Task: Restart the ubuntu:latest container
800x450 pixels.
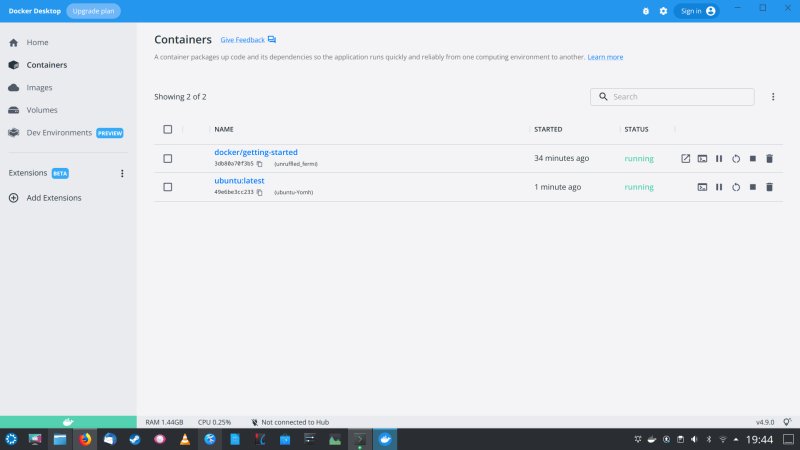Action: (735, 187)
